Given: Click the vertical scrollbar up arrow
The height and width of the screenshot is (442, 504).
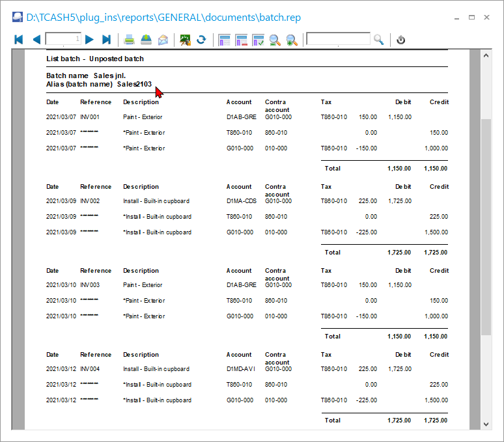Looking at the screenshot, I should pos(486,57).
